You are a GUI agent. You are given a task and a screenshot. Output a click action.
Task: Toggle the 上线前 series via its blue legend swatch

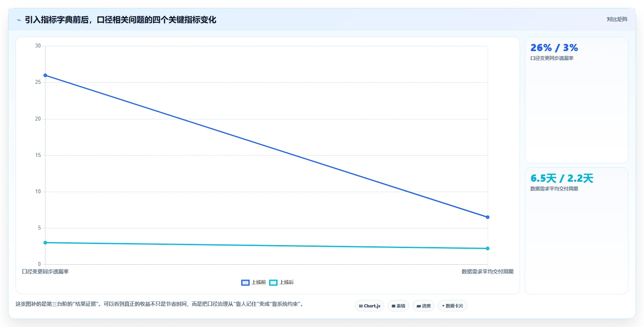point(245,283)
